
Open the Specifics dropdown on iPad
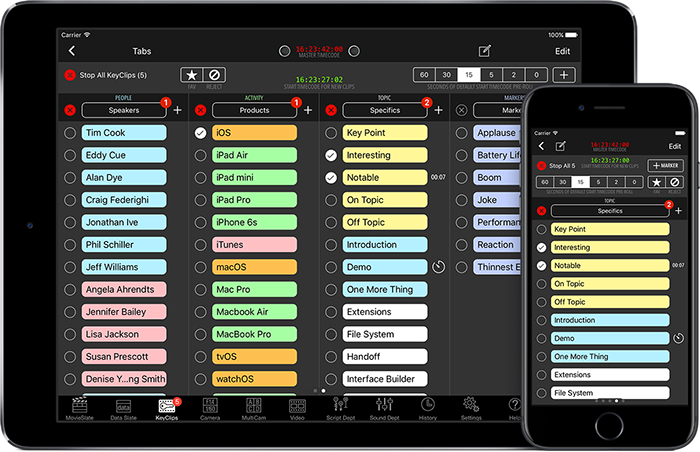(x=385, y=110)
